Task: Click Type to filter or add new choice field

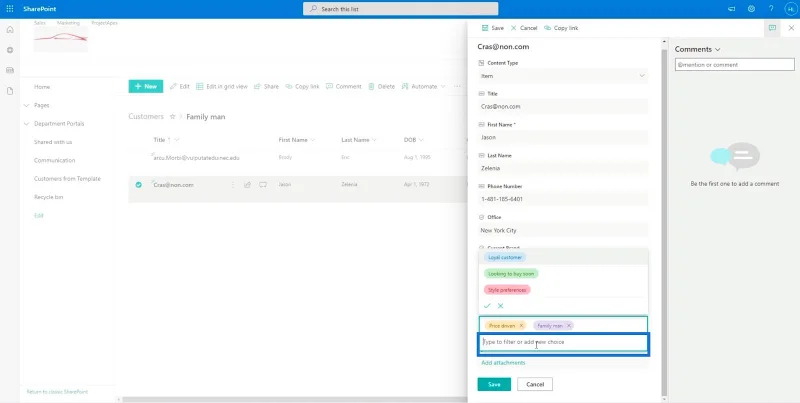Action: [563, 342]
